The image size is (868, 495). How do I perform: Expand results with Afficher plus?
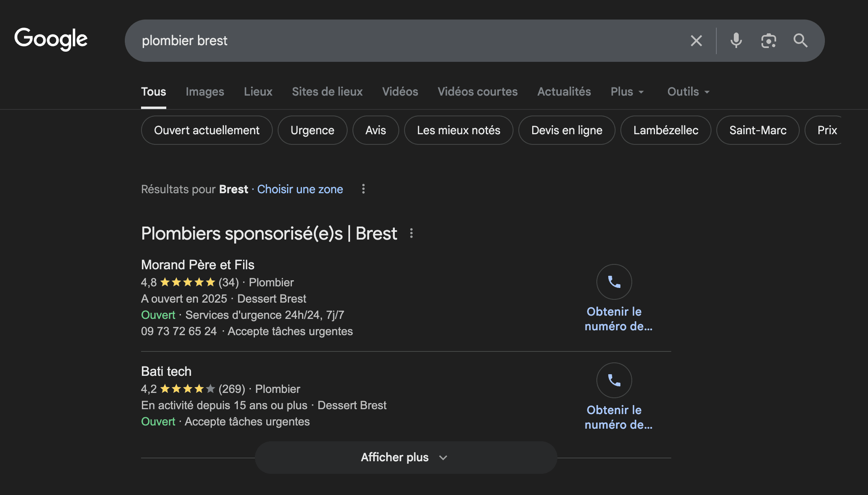pyautogui.click(x=405, y=457)
